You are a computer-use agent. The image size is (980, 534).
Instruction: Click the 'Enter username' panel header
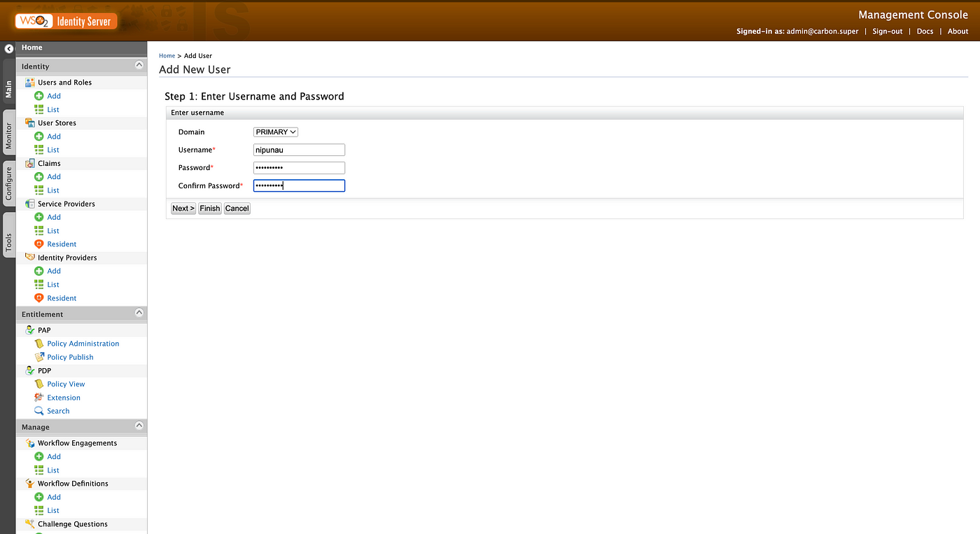click(564, 113)
